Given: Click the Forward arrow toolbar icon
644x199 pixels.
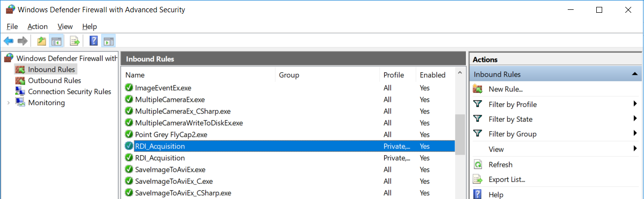Looking at the screenshot, I should click(x=22, y=41).
